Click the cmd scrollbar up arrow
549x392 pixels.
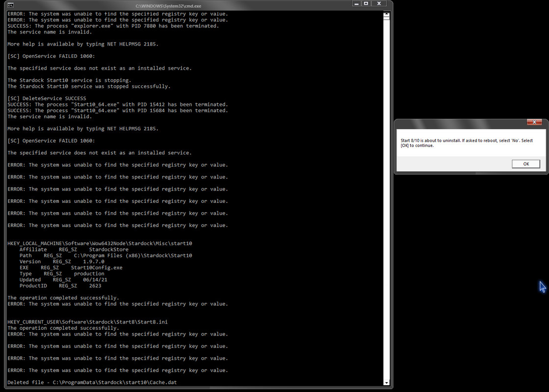pyautogui.click(x=386, y=15)
